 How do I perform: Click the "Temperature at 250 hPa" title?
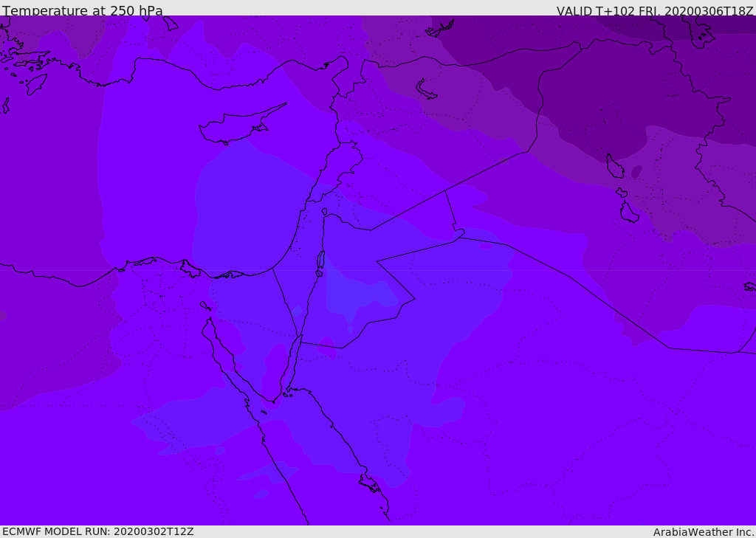[83, 11]
